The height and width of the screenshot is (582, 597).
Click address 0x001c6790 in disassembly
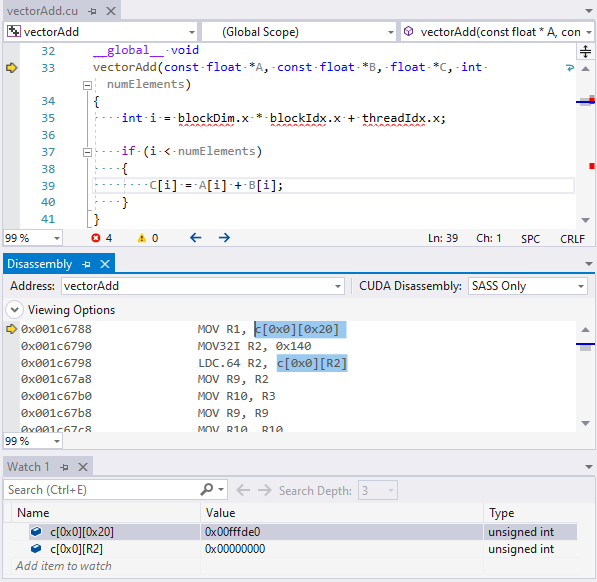click(56, 346)
